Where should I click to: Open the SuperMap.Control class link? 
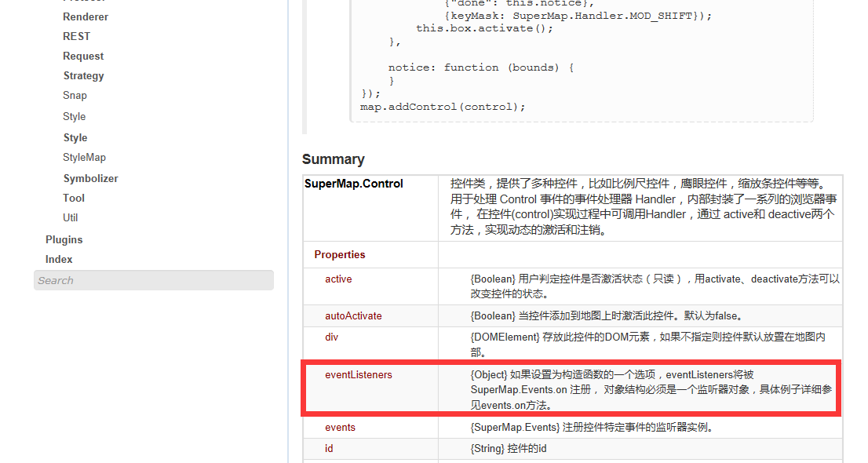354,184
